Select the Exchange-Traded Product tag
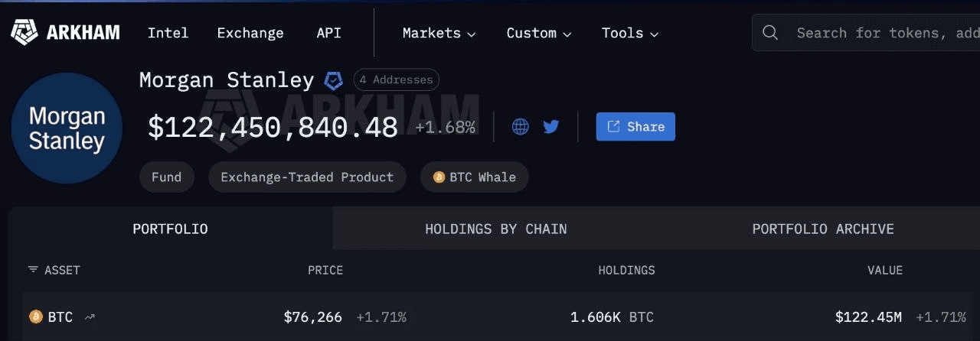Screen dimensions: 980x341 307,177
